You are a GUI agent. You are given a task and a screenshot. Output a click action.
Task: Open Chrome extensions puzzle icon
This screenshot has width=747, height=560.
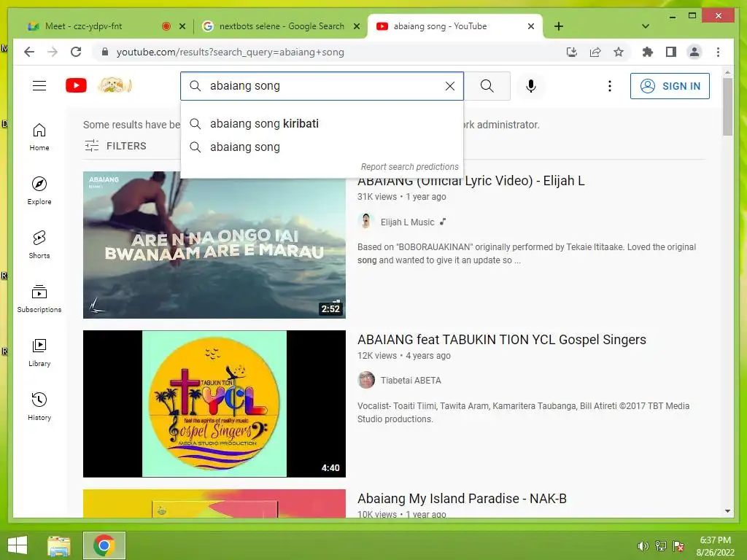point(648,52)
